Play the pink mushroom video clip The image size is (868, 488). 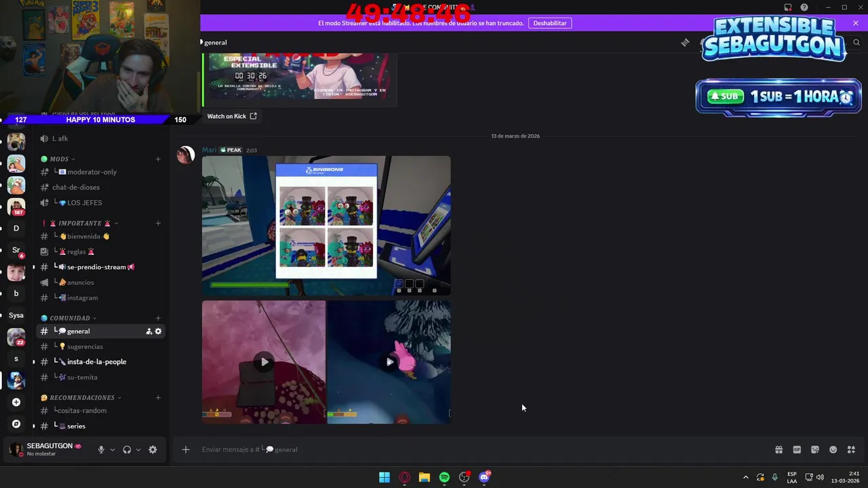(x=264, y=362)
